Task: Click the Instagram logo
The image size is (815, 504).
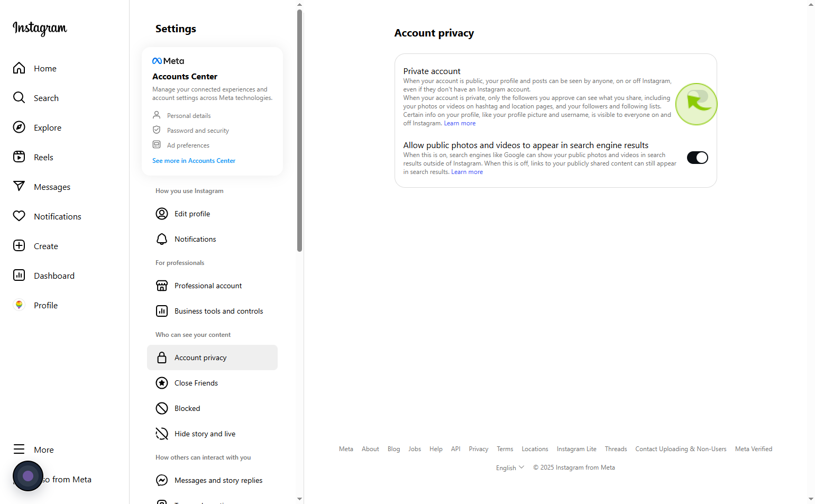Action: [x=40, y=28]
